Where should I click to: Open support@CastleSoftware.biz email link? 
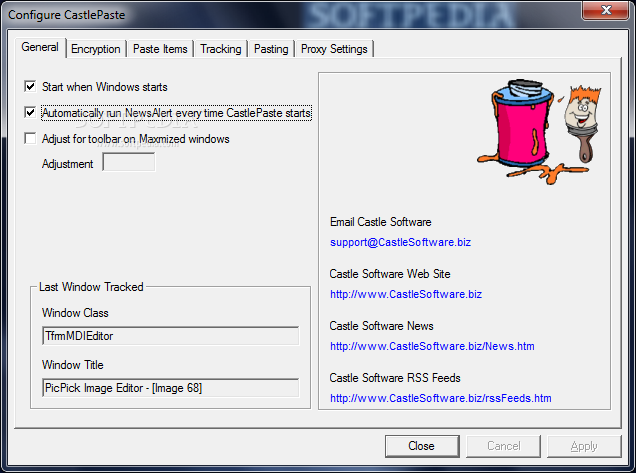400,242
